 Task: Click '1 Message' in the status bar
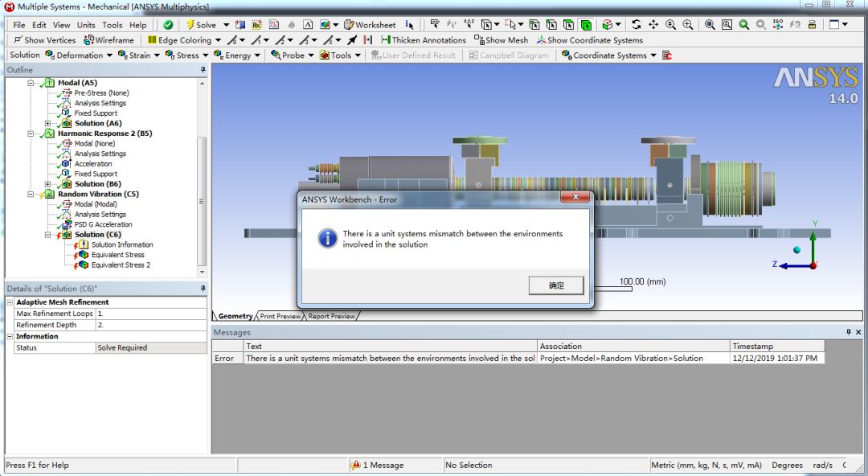tap(378, 466)
